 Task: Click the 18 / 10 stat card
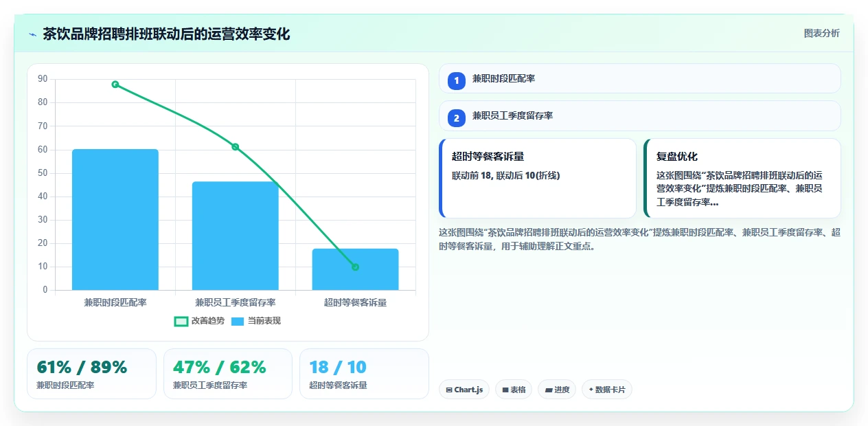pos(364,374)
